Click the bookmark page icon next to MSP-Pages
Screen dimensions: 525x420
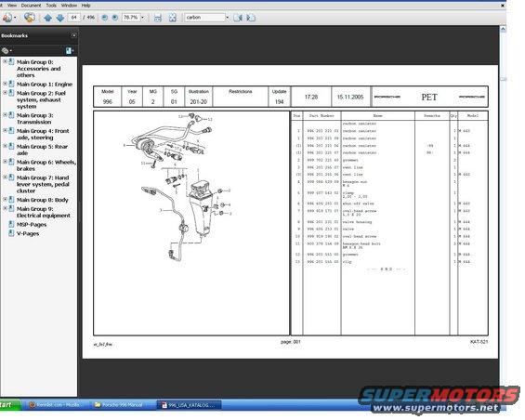(11, 224)
